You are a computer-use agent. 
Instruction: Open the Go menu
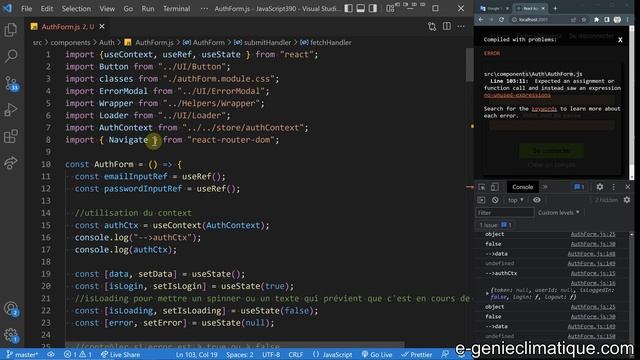(128, 9)
